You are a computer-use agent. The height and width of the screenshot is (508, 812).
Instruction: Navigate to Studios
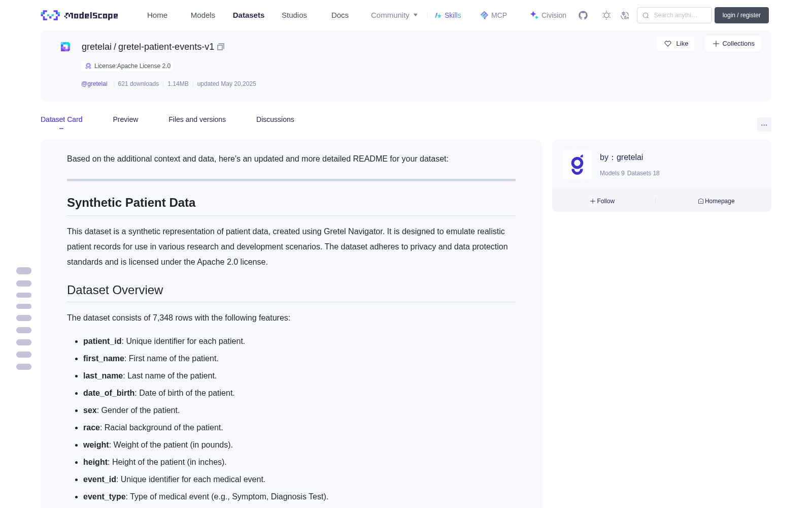click(294, 15)
